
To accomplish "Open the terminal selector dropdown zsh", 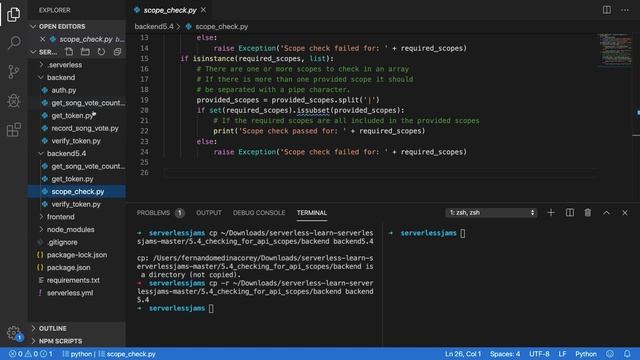I will [x=491, y=213].
